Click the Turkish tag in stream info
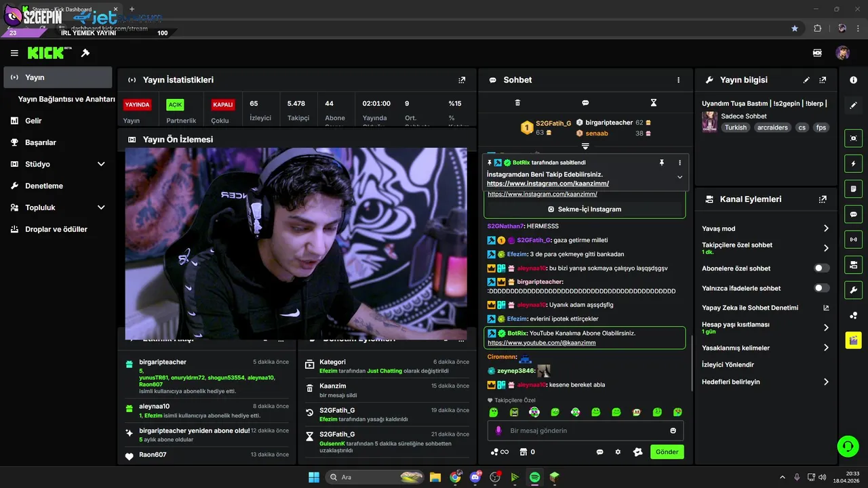 click(735, 127)
